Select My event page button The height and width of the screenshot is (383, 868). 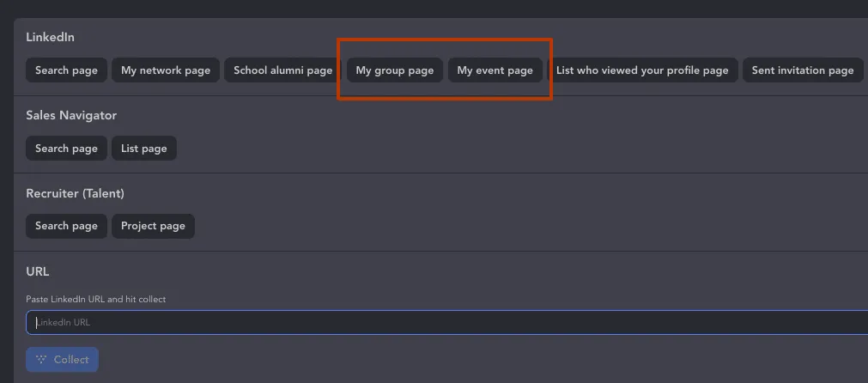[495, 70]
